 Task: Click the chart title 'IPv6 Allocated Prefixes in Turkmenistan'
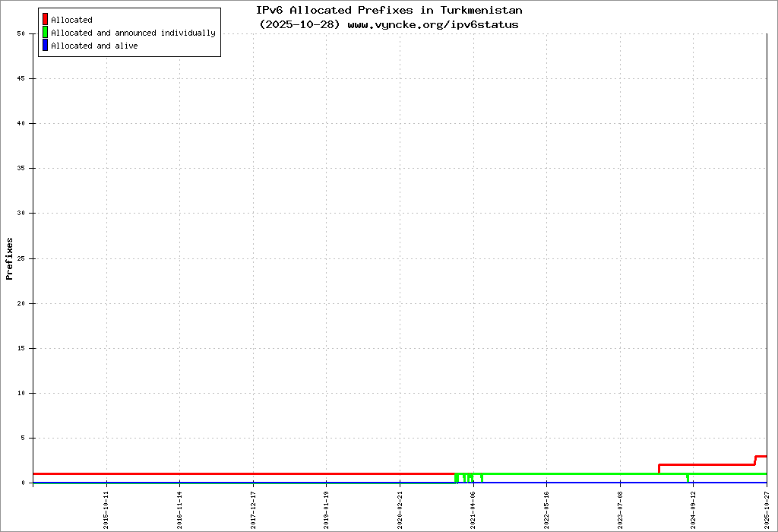(x=389, y=11)
